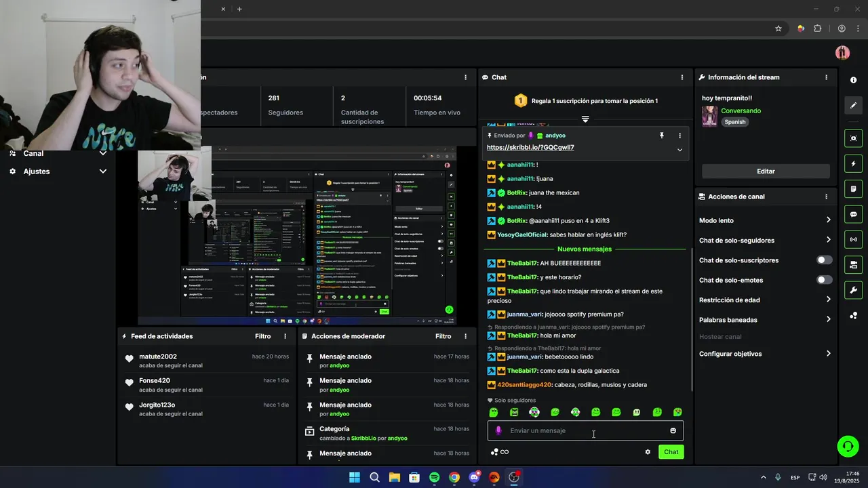The image size is (868, 488).
Task: Toggle the note-page widget icon in sidebar
Action: pos(853,188)
